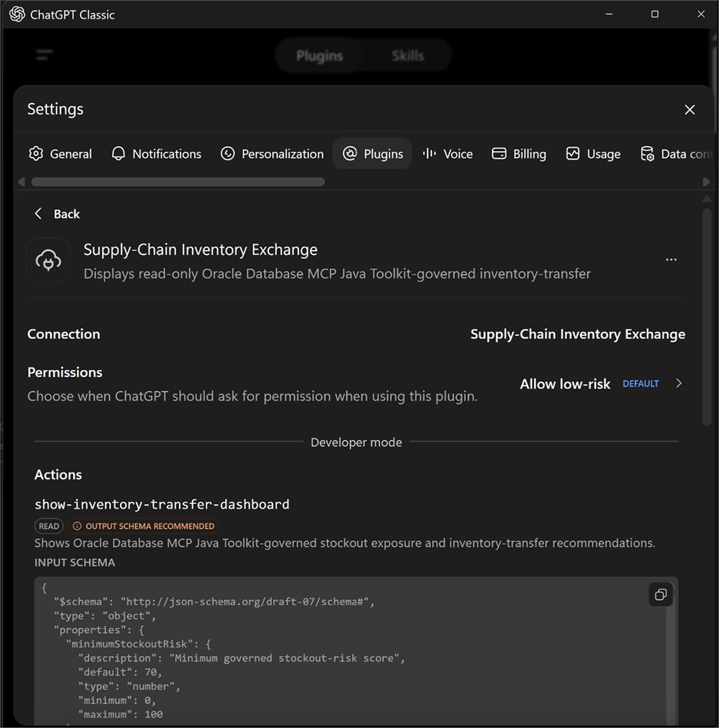Click the General gear icon
Viewport: 719px width, 728px height.
click(36, 154)
